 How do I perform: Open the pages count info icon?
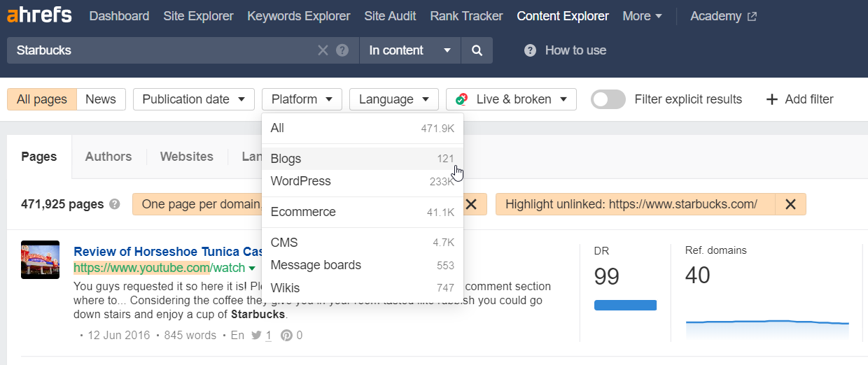tap(115, 205)
